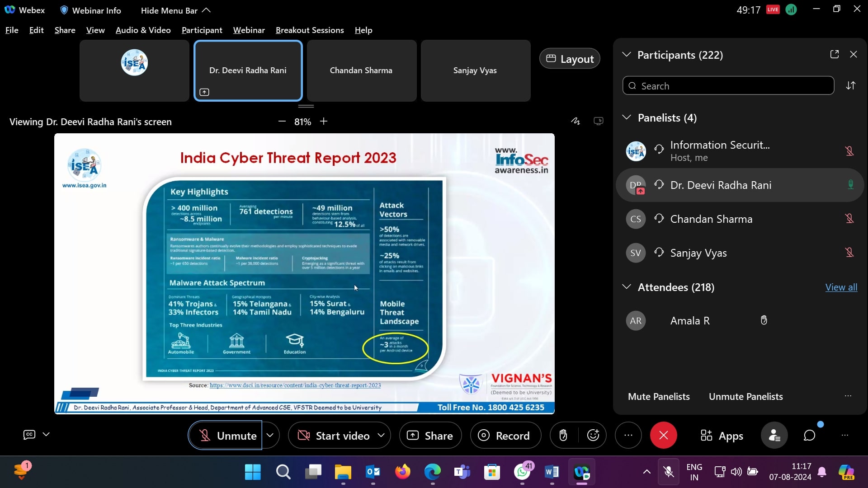Image resolution: width=868 pixels, height=488 pixels.
Task: Collapse the Attendees section
Action: pyautogui.click(x=627, y=287)
